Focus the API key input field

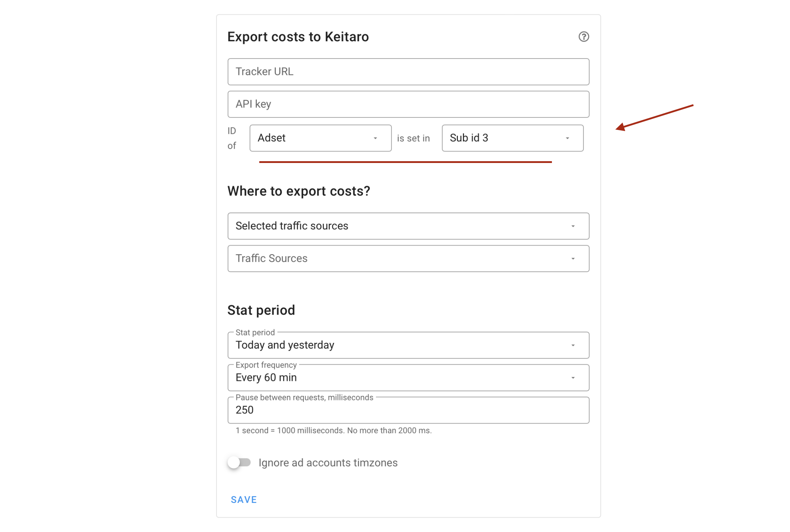click(408, 104)
